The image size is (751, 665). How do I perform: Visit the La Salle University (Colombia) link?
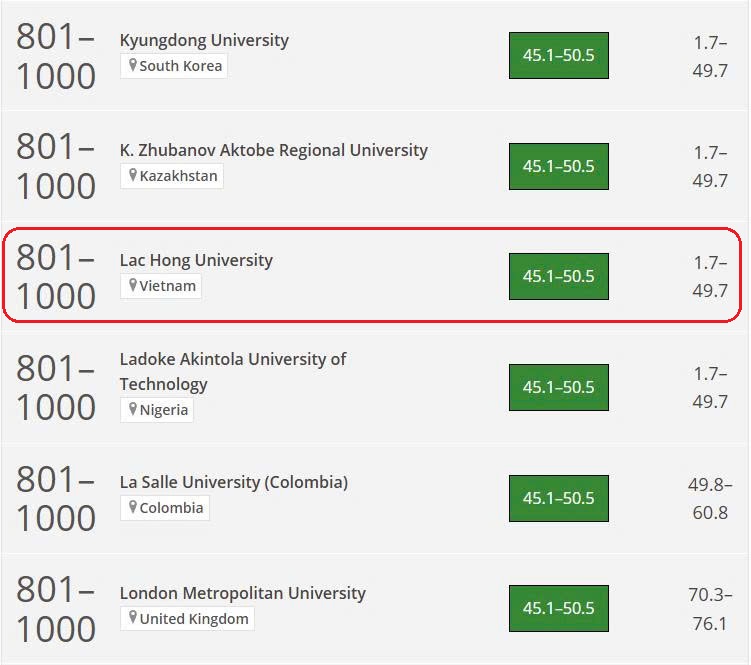233,482
